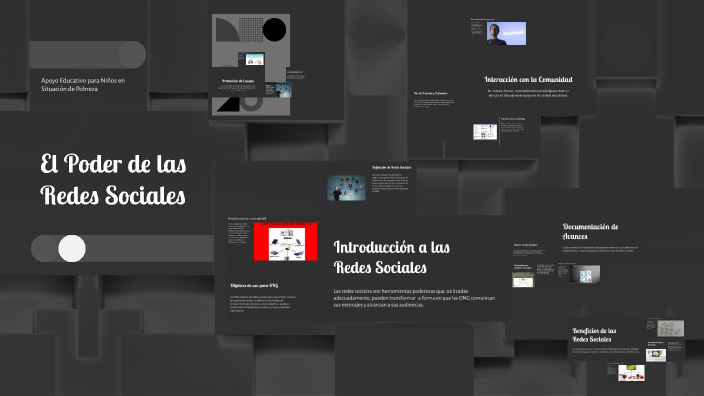Open the 'Interacción con la Comunidad' heading
Screen dimensions: 704x396
point(528,79)
